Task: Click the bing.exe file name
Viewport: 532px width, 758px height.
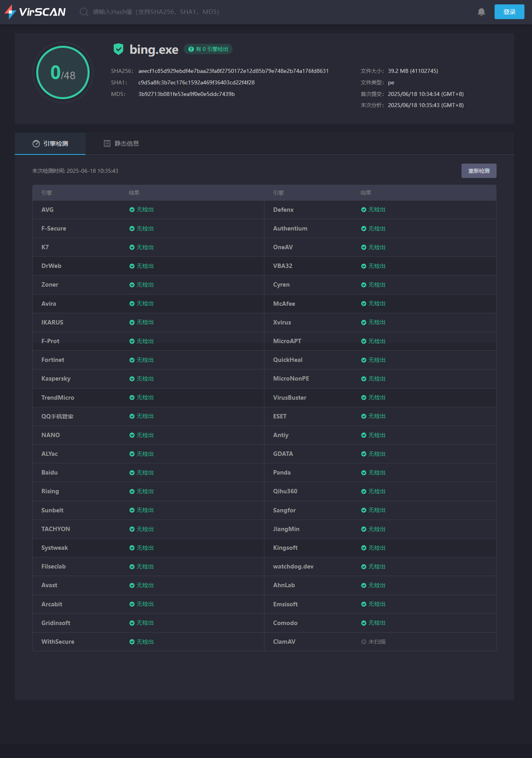Action: click(x=154, y=49)
